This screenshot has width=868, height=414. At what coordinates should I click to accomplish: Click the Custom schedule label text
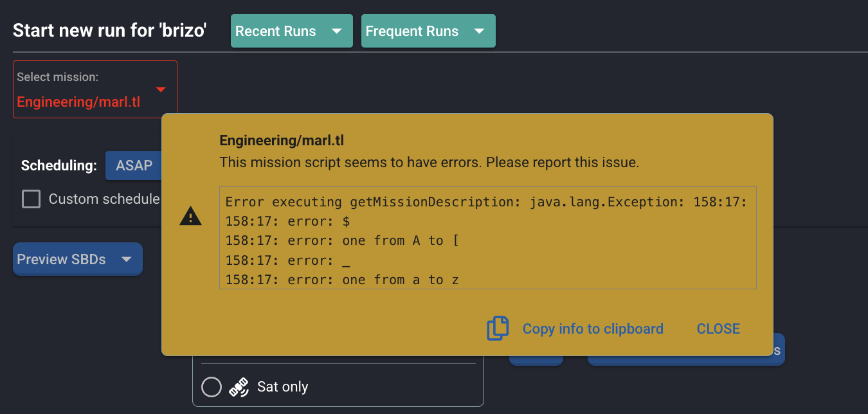(x=104, y=199)
